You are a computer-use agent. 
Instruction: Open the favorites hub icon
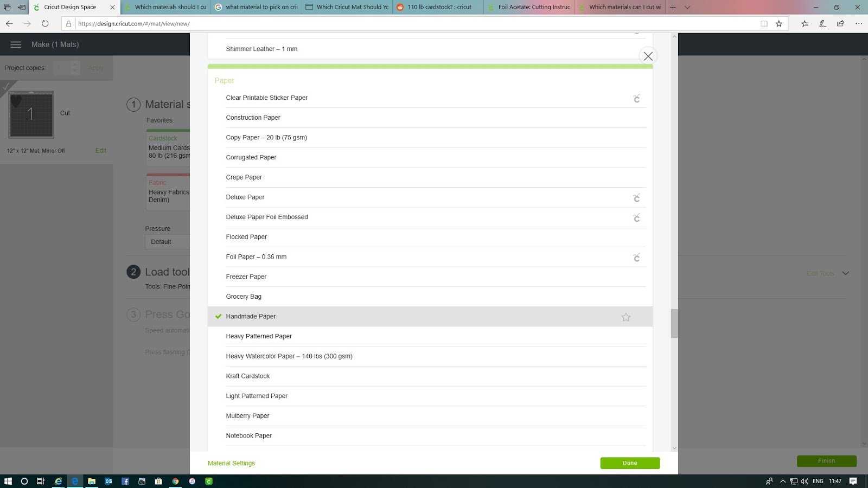click(805, 23)
